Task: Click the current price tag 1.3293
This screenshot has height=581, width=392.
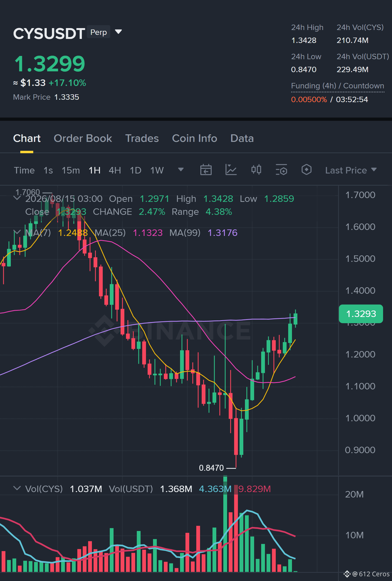Action: tap(361, 314)
